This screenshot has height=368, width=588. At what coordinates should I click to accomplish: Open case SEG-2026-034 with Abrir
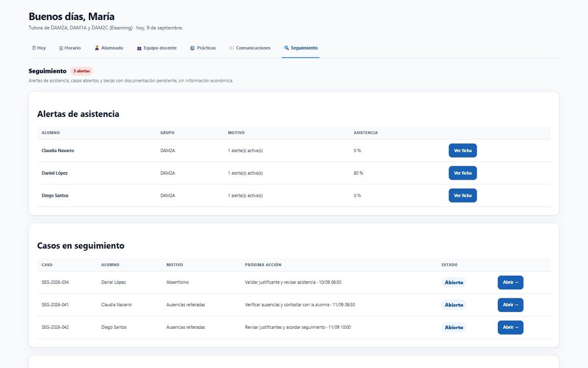[511, 283]
